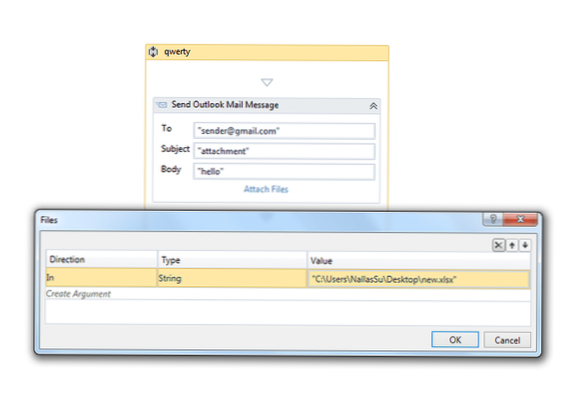Viewport: 580px width, 396px height.
Task: Move the argument down with the down arrow
Action: [525, 245]
